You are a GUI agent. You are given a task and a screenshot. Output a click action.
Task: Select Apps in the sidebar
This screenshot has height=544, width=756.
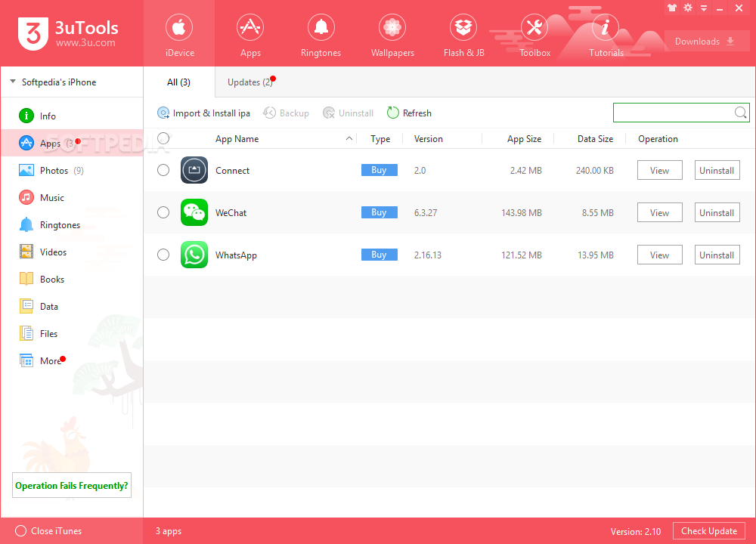(x=72, y=143)
